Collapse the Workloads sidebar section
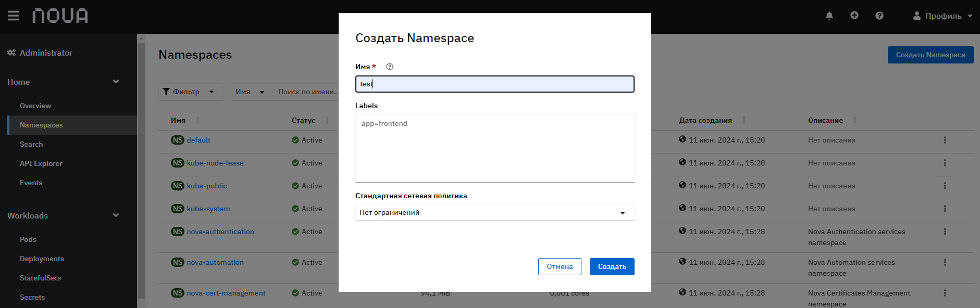The image size is (980, 308). (116, 215)
